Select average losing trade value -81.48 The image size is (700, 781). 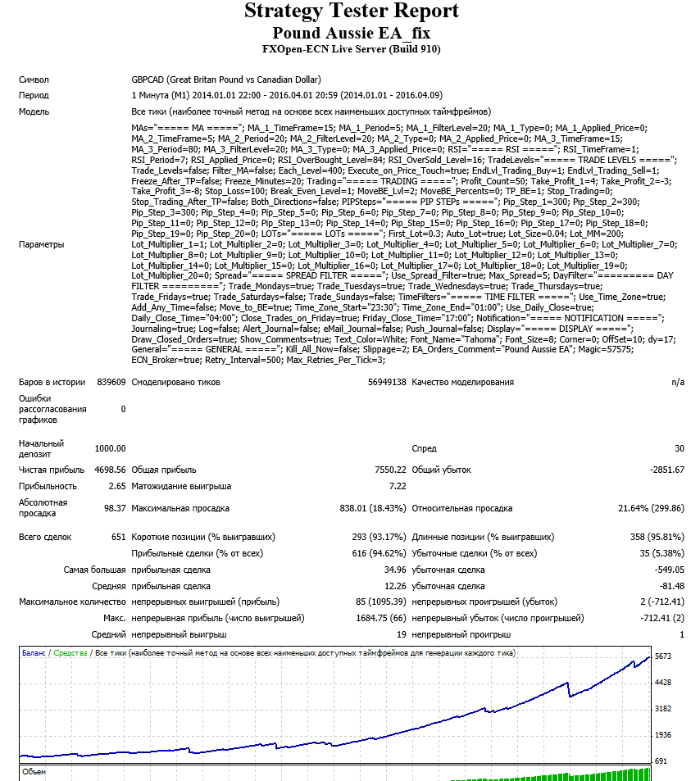(x=671, y=586)
